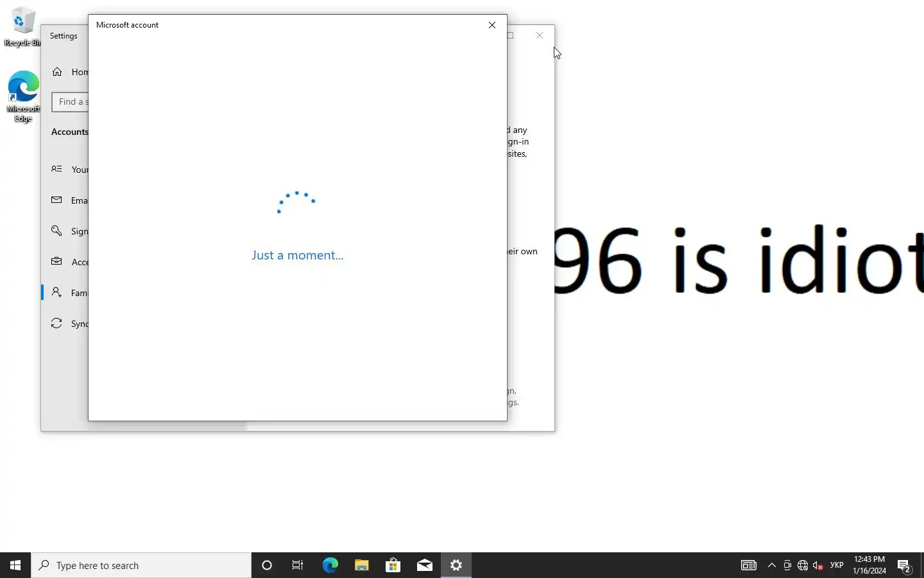Show hidden system tray icons

pos(772,565)
